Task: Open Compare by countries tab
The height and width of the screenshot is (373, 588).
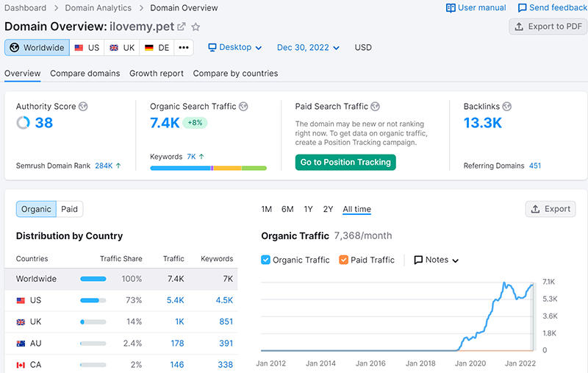Action: (235, 73)
